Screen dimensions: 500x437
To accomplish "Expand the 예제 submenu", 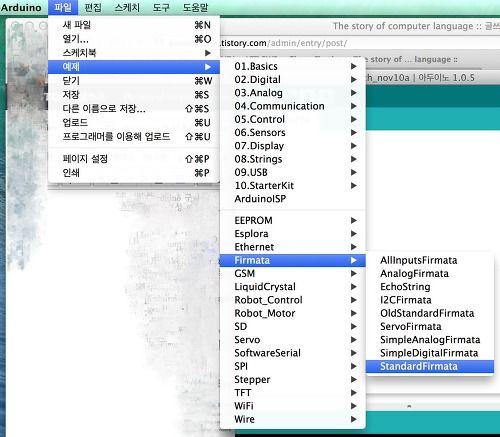I will coord(134,67).
